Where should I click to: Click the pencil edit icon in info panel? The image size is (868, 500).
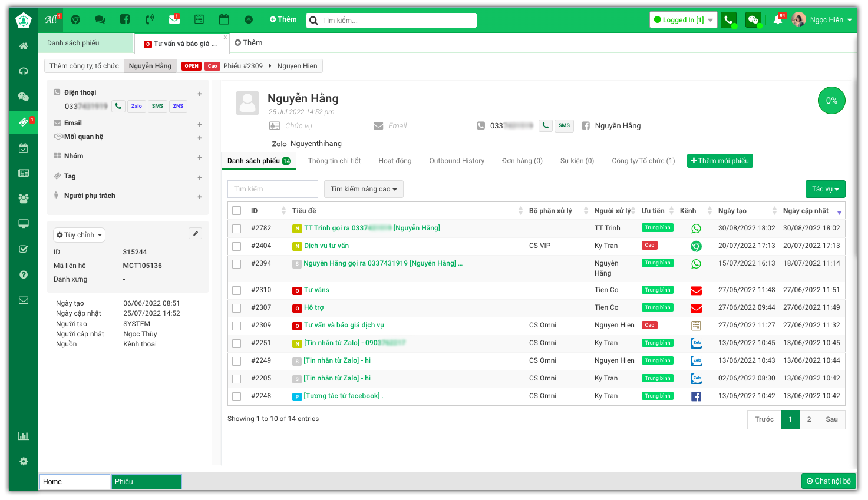coord(195,234)
